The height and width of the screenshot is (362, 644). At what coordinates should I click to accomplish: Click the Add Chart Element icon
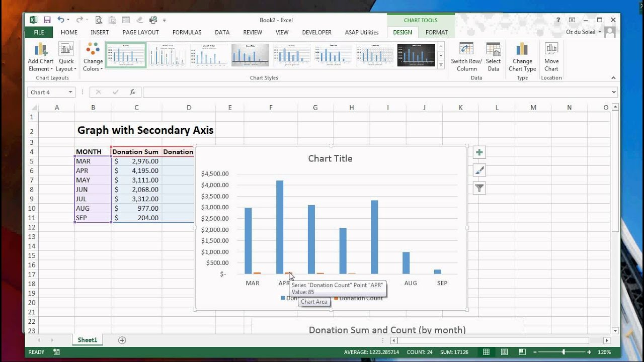pyautogui.click(x=40, y=50)
